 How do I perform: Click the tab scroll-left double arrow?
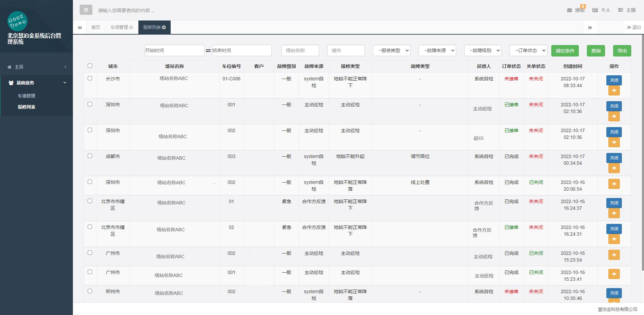pyautogui.click(x=80, y=28)
